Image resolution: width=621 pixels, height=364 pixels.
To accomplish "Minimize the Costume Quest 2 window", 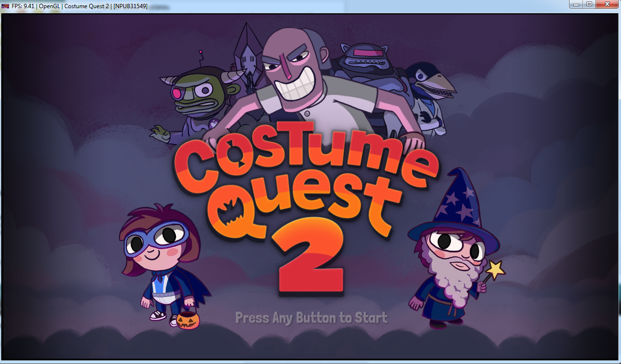I will click(576, 4).
